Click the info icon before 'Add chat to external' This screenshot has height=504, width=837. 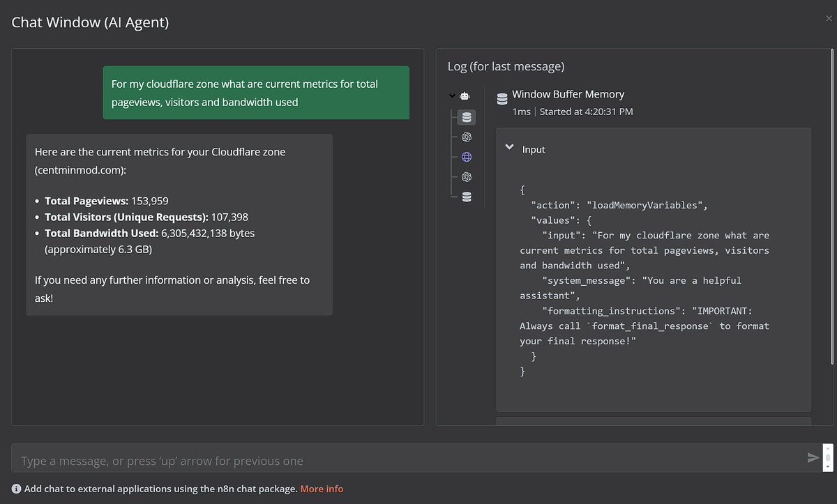[x=16, y=489]
